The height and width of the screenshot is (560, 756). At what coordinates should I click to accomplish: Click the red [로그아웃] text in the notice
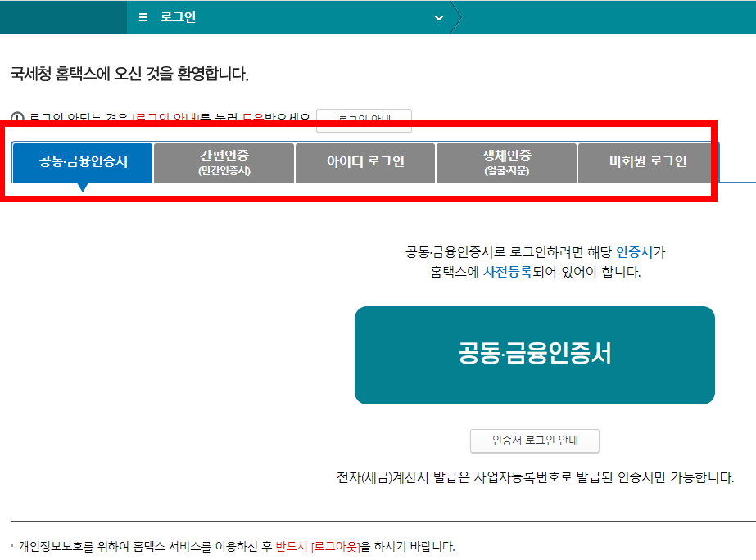point(336,547)
